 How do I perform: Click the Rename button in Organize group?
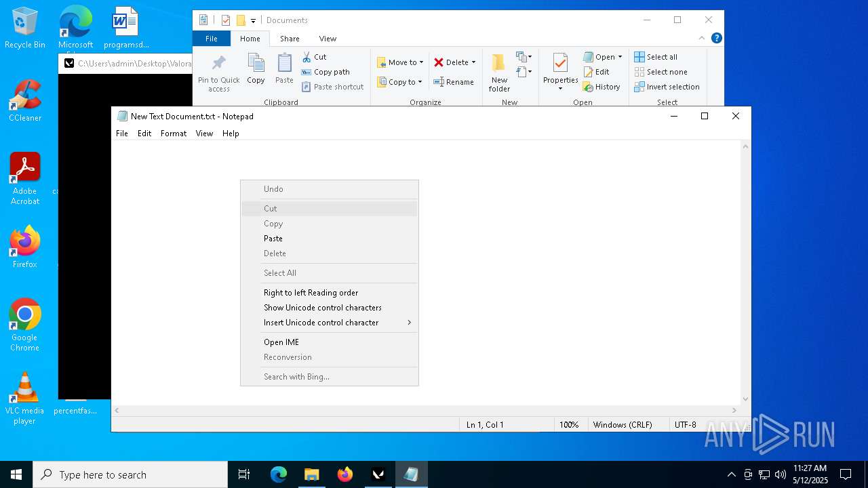(454, 82)
